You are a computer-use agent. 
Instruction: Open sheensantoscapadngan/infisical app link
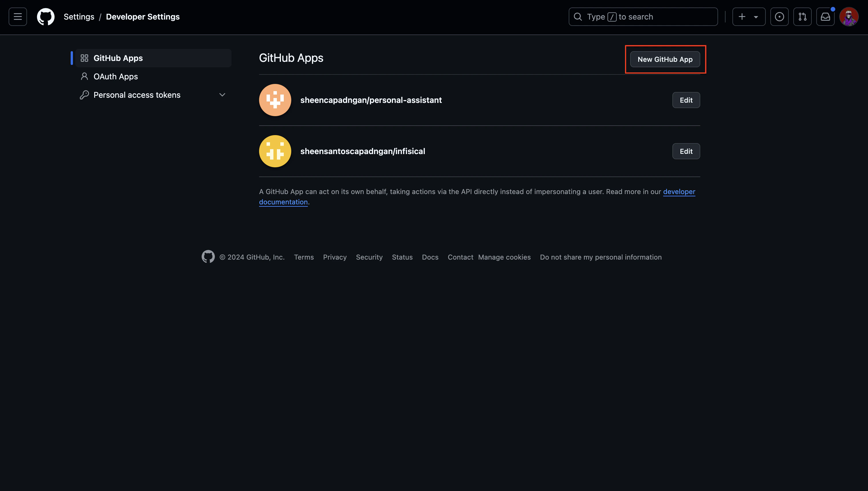coord(362,151)
